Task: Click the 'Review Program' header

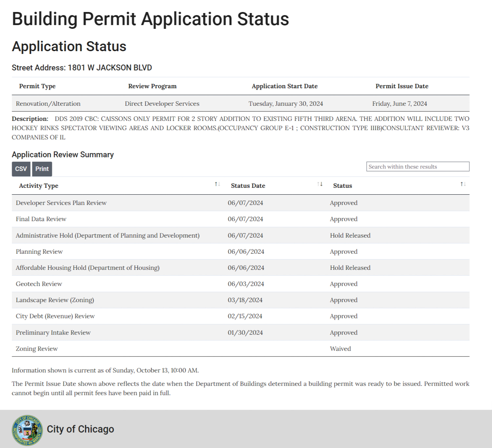Action: click(x=152, y=86)
